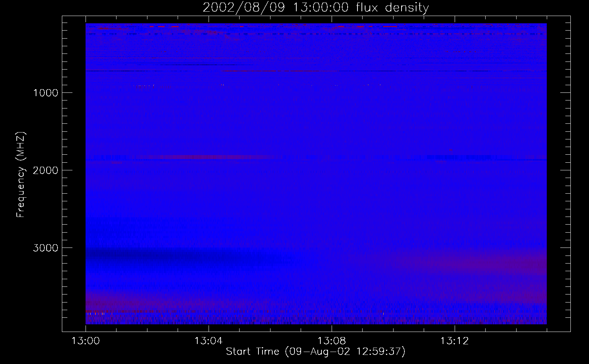Click the "Frequency (MHZ)" y-axis label

pos(21,174)
